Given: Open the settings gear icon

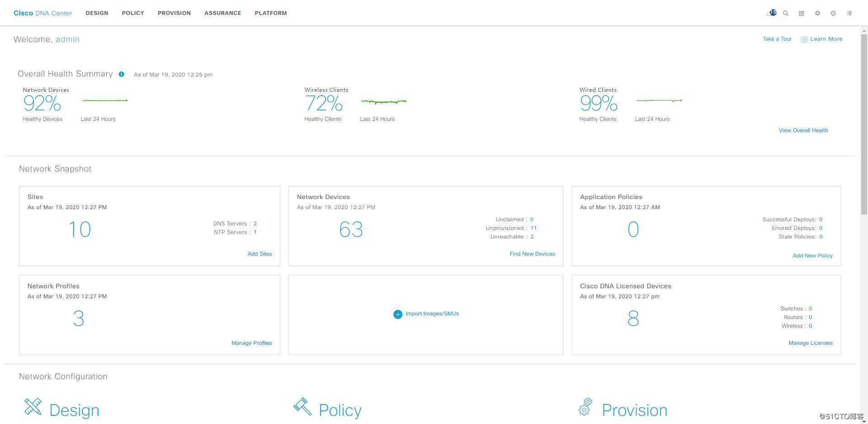Looking at the screenshot, I should click(x=817, y=13).
